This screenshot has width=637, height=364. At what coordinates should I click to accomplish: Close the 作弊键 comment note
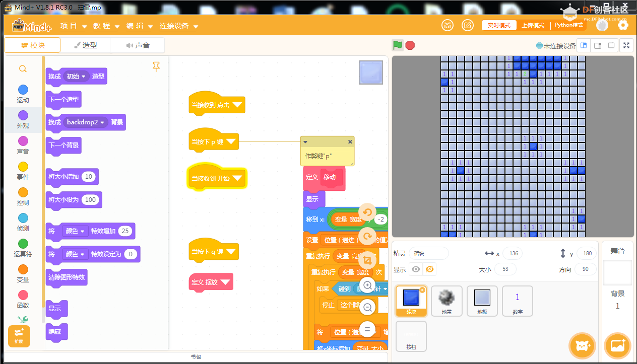click(350, 142)
